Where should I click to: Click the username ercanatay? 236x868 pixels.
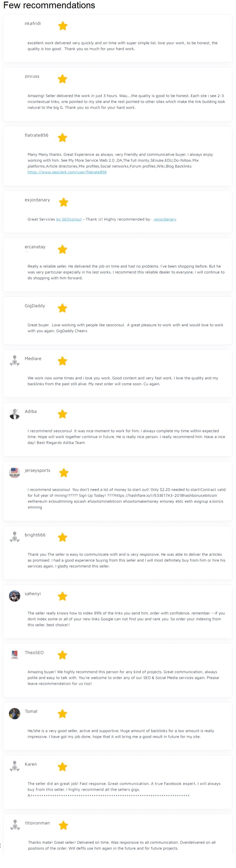click(x=35, y=247)
